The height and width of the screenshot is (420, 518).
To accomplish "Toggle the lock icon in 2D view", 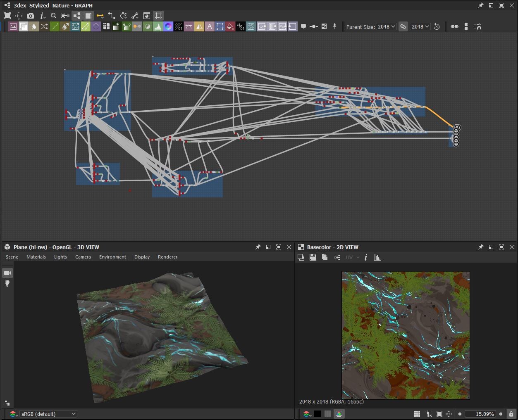I will (511, 414).
